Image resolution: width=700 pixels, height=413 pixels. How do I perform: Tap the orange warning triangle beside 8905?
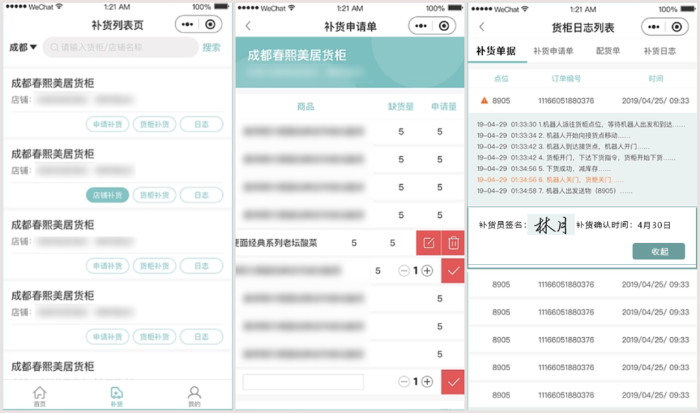[x=484, y=101]
